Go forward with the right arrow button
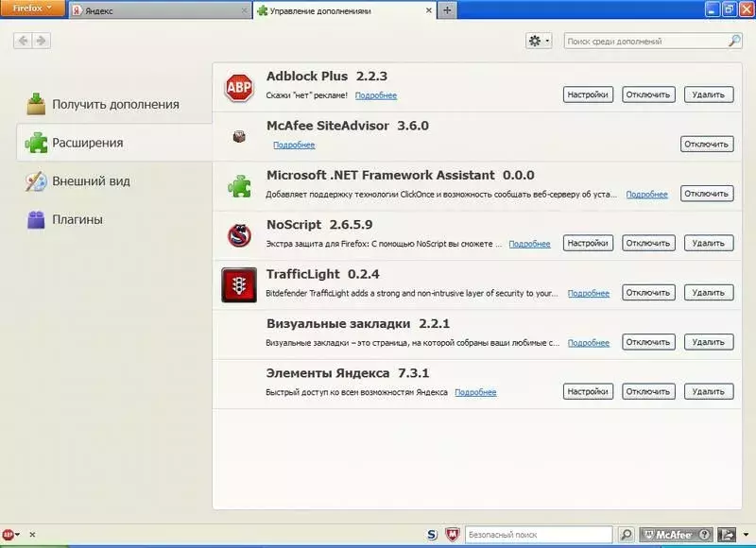Screen dimensions: 756x548 point(41,41)
